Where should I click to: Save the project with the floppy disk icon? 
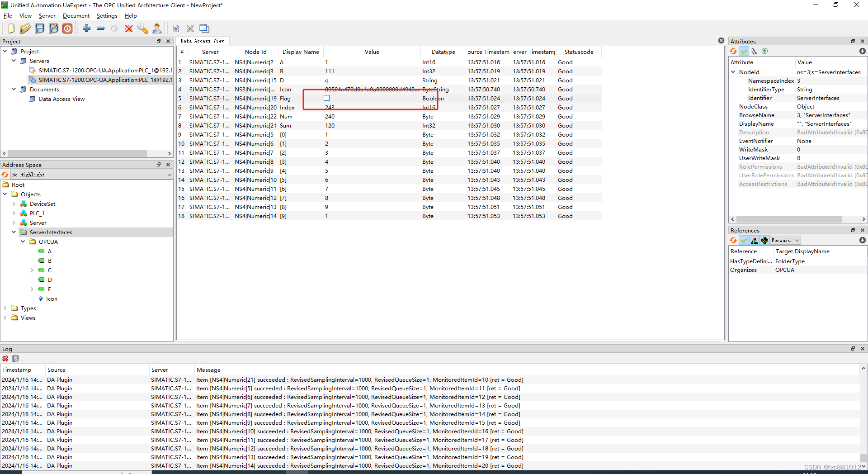click(x=39, y=28)
